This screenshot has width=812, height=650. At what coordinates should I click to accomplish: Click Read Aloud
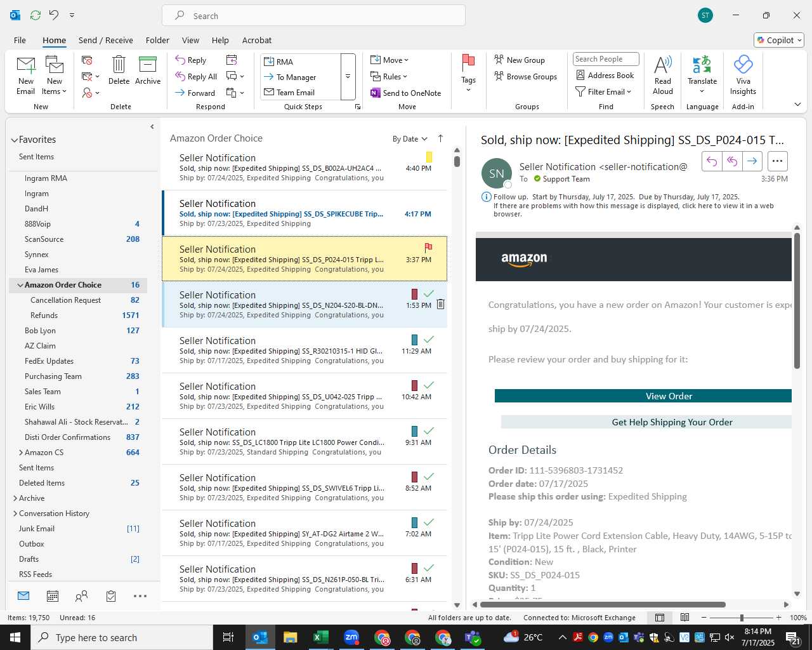pos(662,75)
